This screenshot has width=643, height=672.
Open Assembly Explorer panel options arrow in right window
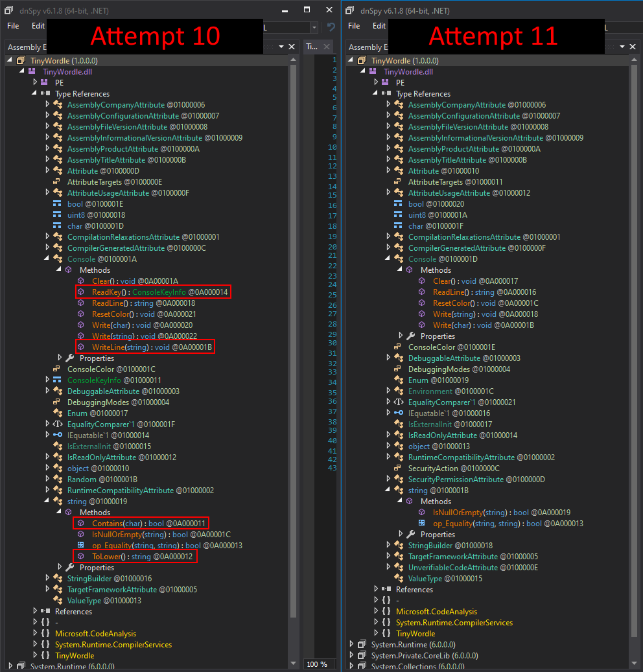tap(622, 47)
